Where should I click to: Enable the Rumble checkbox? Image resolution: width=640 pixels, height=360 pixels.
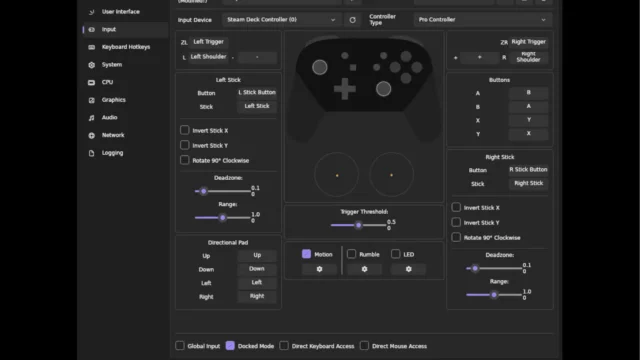pos(351,254)
